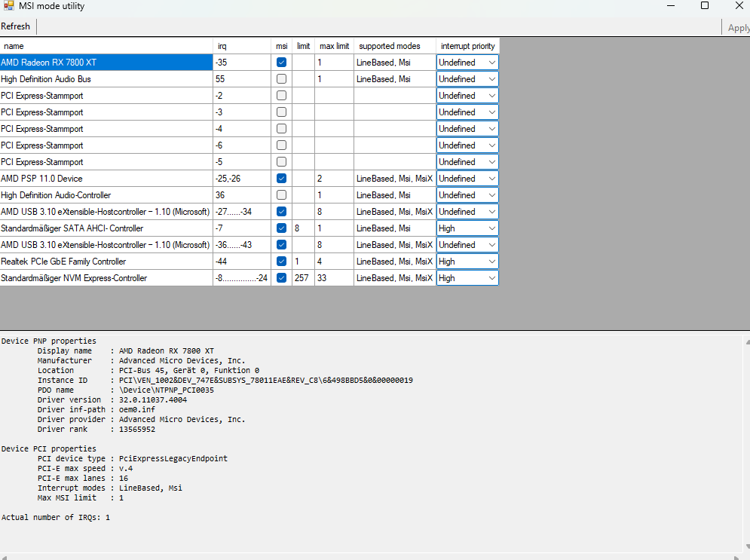The width and height of the screenshot is (750, 560).
Task: Click the PCI device type PciExpressLegacyEndpoint line
Action: click(x=133, y=458)
